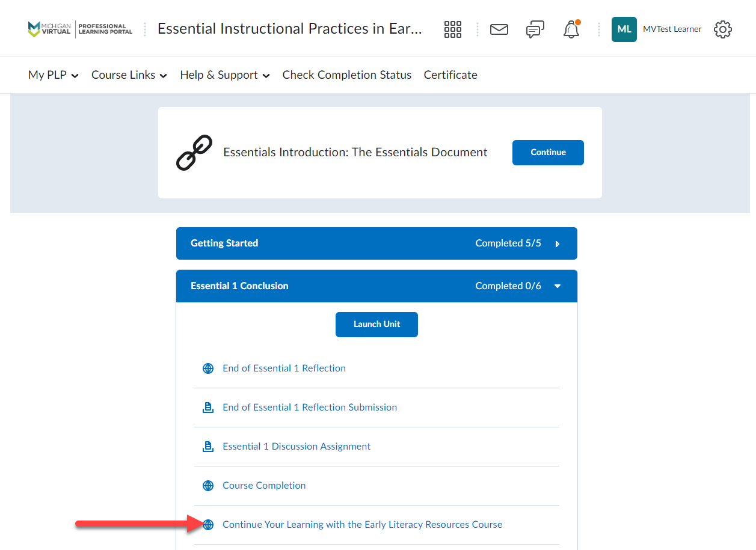Screen dimensions: 756x550
Task: Open the My PLP dropdown
Action: pos(53,75)
